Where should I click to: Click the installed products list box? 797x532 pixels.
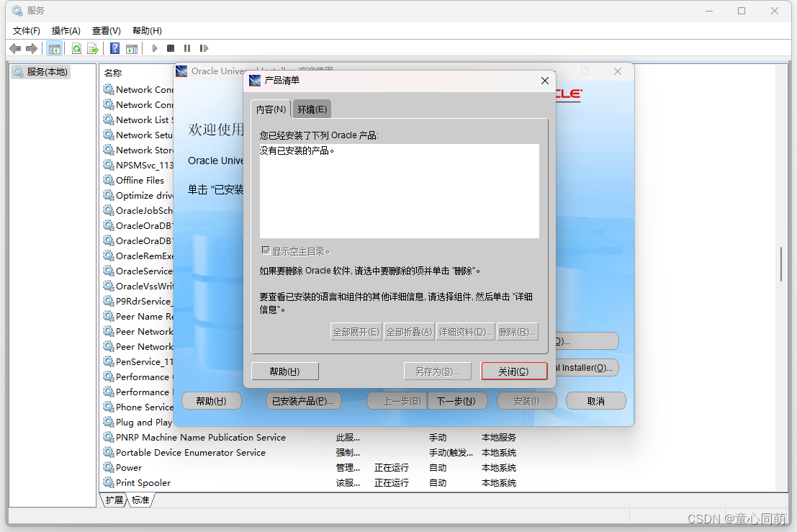click(399, 191)
